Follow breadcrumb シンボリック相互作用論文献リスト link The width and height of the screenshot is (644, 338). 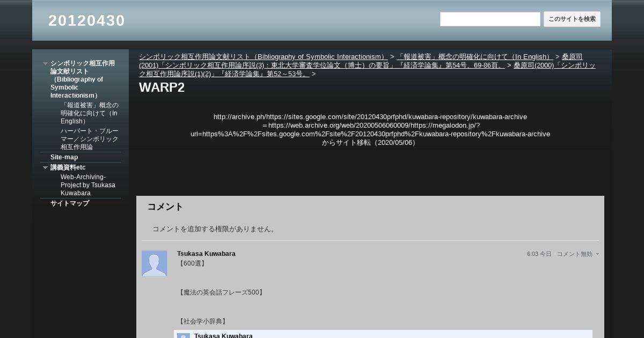click(x=264, y=56)
